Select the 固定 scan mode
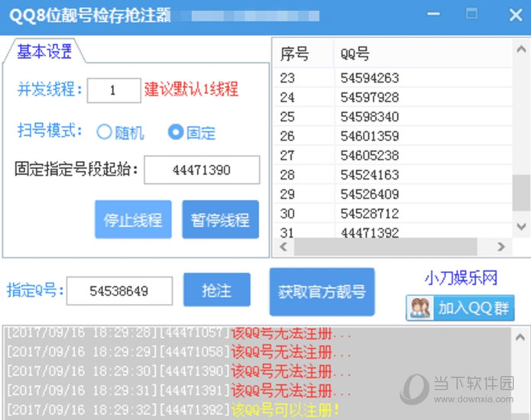This screenshot has height=420, width=531. pos(192,132)
